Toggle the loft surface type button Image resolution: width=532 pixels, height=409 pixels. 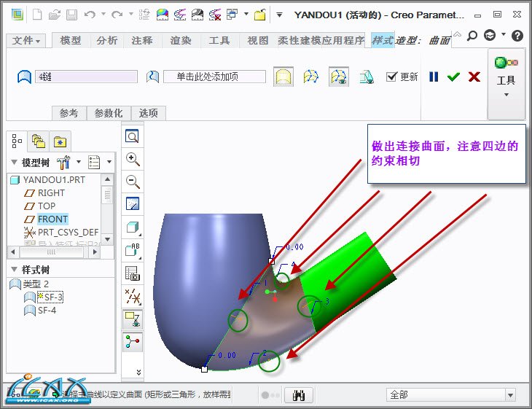click(x=311, y=77)
